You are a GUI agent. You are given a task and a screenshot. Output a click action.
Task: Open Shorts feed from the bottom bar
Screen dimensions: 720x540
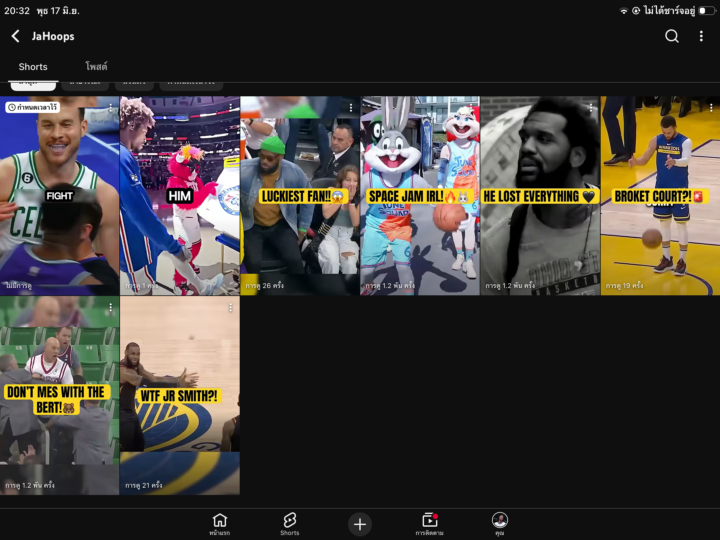click(x=290, y=524)
